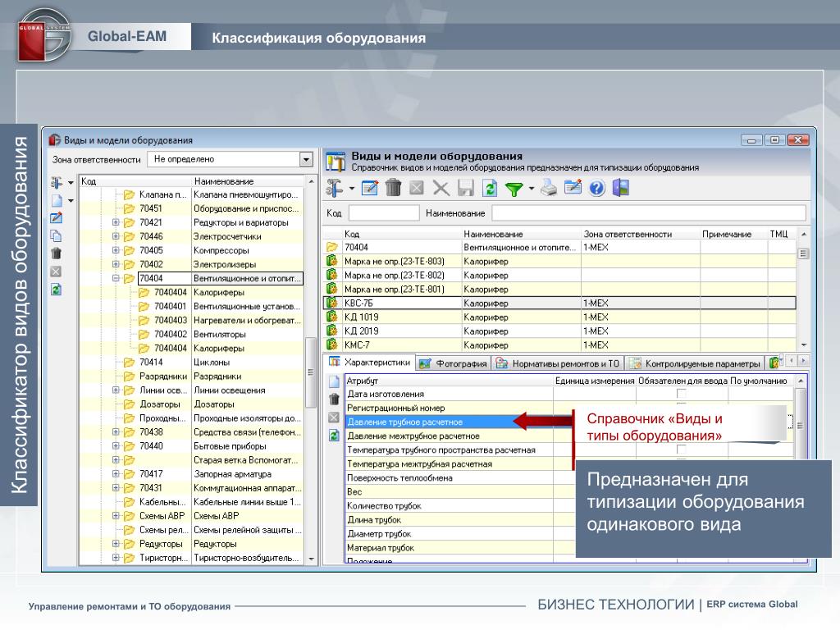The height and width of the screenshot is (630, 840).
Task: Open dropdown arrow next to the filter funnel
Action: pyautogui.click(x=532, y=189)
